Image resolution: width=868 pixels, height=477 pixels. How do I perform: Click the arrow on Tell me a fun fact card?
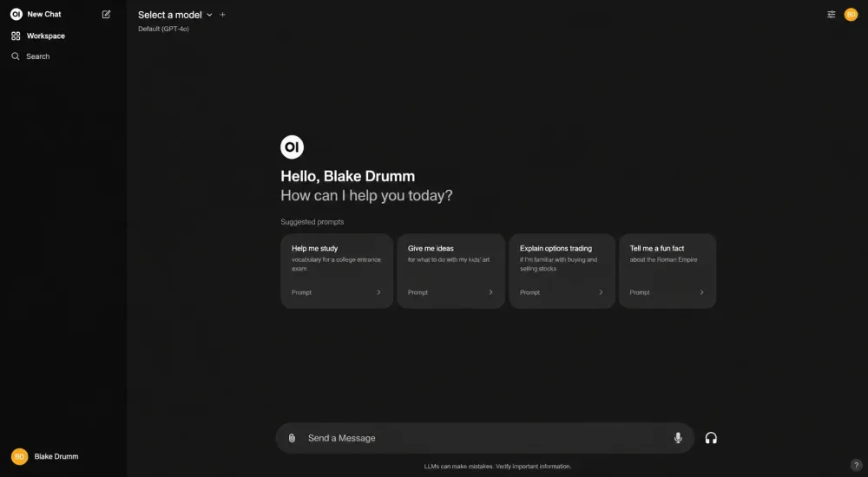(x=701, y=292)
